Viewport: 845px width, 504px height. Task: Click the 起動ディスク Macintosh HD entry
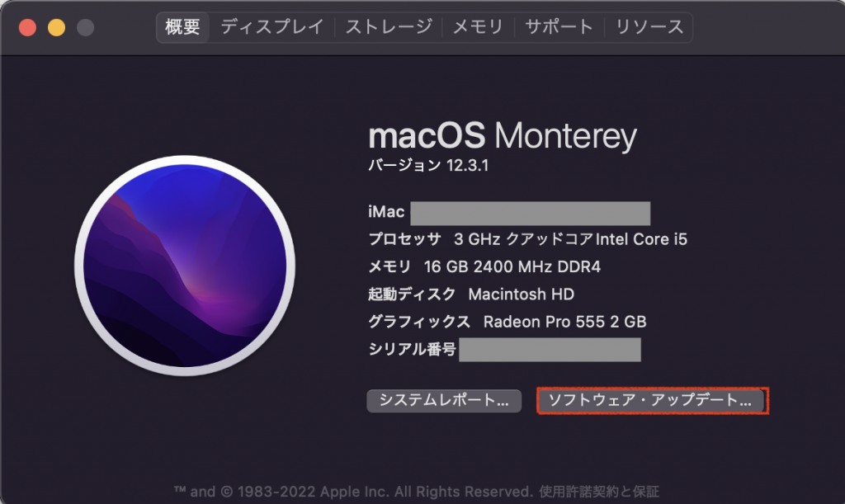pos(470,294)
